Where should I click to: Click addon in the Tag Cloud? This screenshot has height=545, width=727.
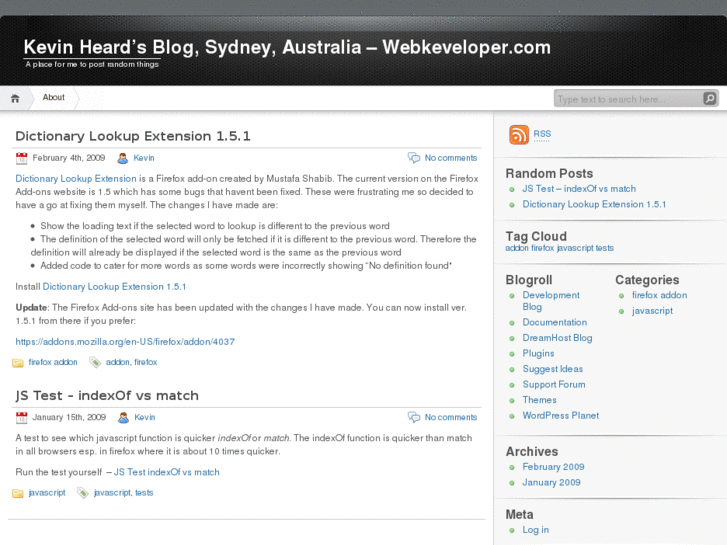point(517,248)
